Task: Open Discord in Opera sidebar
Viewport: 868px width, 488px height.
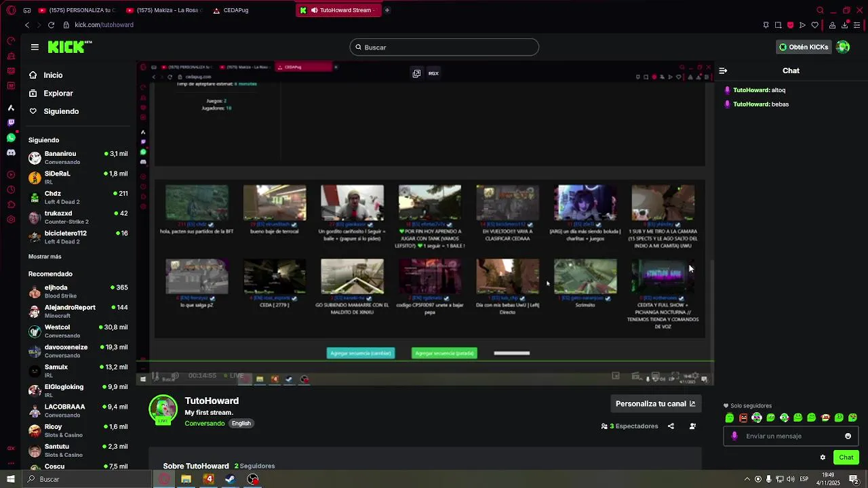Action: point(11,152)
